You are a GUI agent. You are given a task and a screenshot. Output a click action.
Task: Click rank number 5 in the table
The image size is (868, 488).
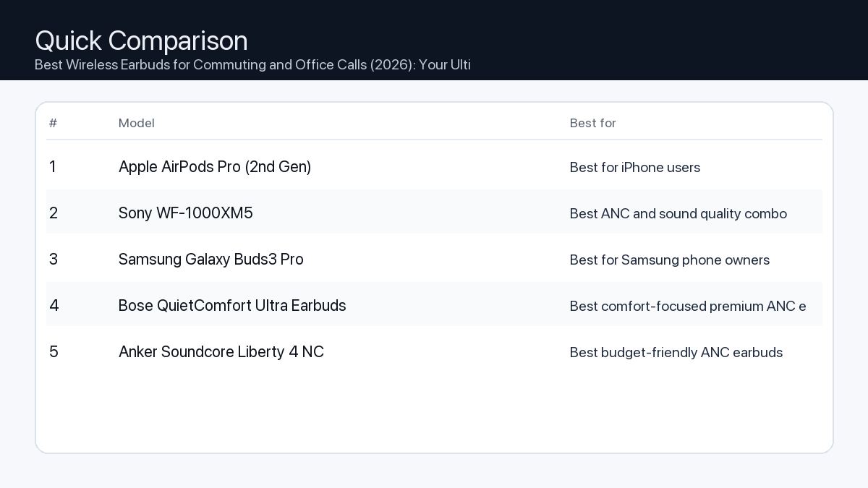point(54,352)
